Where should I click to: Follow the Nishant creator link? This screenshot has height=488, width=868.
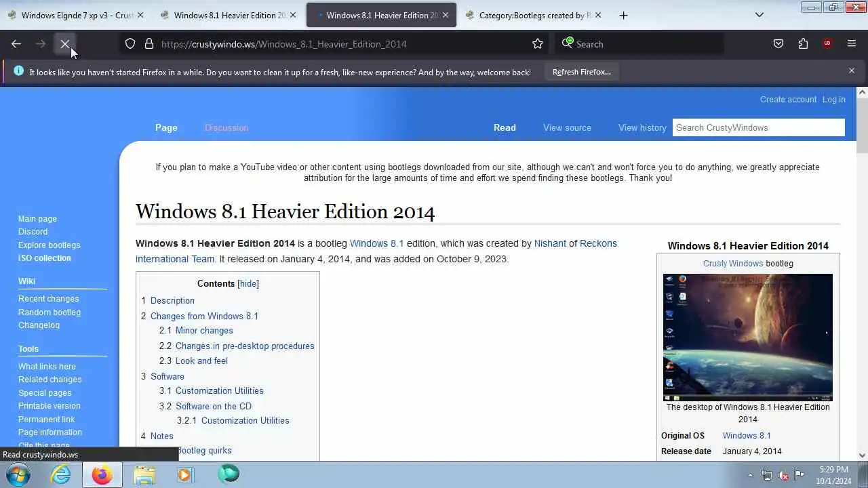point(550,243)
